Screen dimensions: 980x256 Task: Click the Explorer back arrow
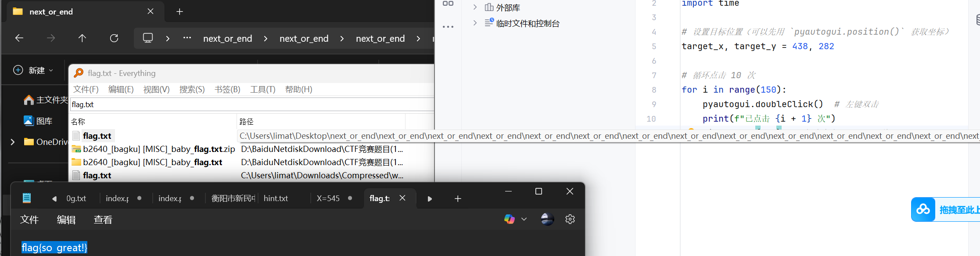[19, 38]
